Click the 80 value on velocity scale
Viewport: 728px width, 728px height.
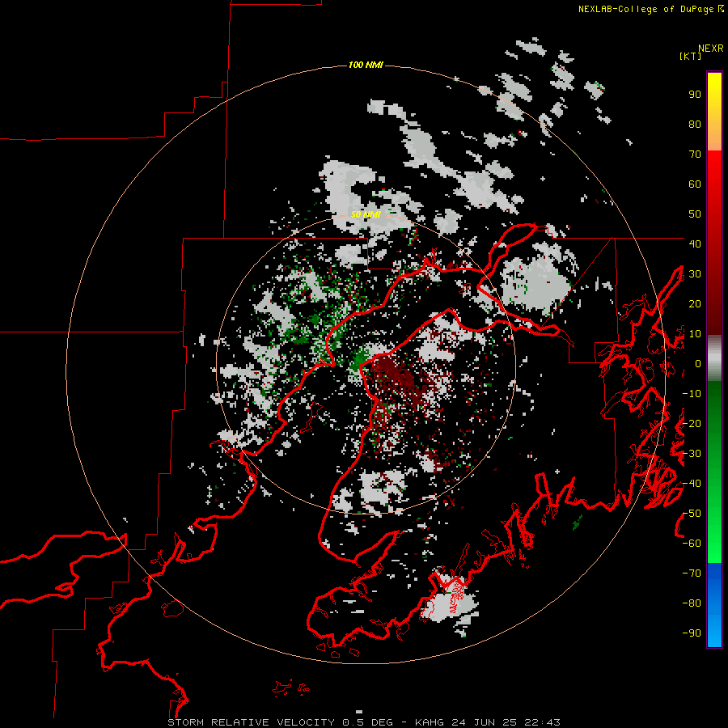coord(695,125)
